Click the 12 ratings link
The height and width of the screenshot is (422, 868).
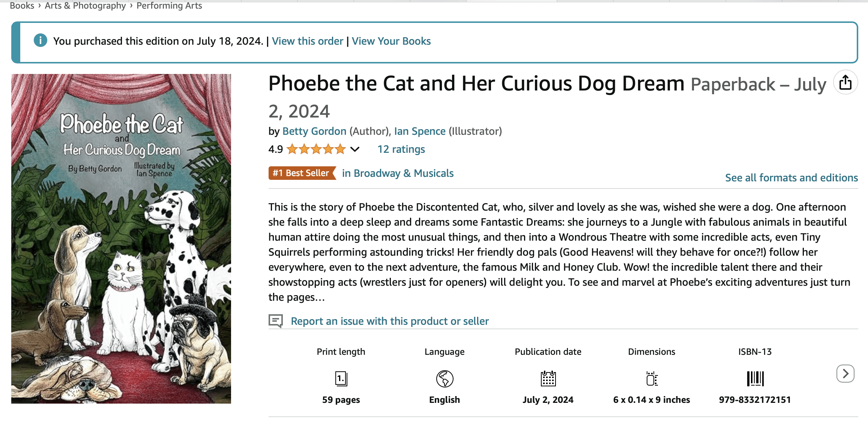[x=401, y=149]
